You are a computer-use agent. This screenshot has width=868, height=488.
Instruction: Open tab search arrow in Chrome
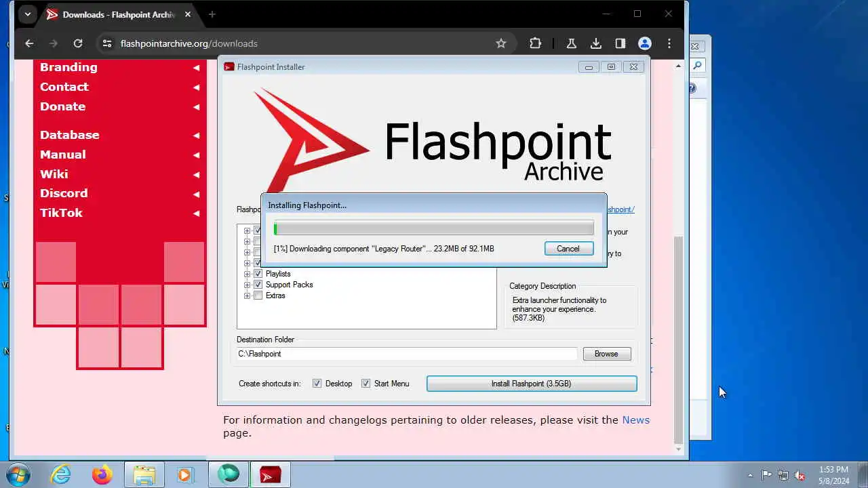click(28, 14)
